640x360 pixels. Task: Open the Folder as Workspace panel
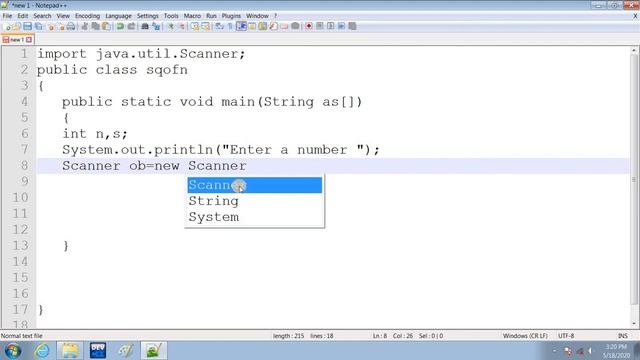coord(284,26)
